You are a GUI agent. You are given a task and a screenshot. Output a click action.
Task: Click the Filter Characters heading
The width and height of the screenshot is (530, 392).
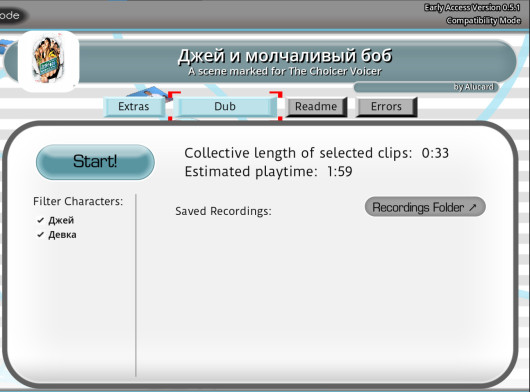coord(78,201)
